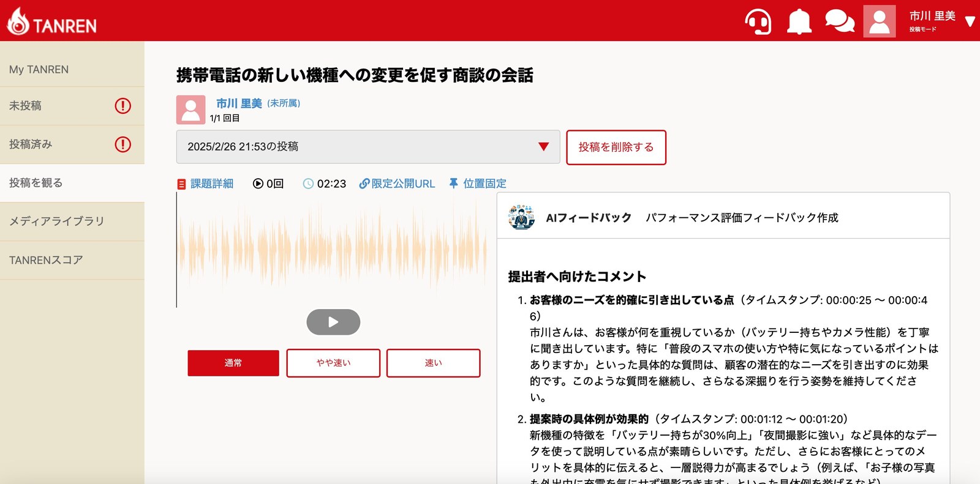This screenshot has height=484, width=980.
Task: Select 通常 playback speed
Action: click(233, 363)
